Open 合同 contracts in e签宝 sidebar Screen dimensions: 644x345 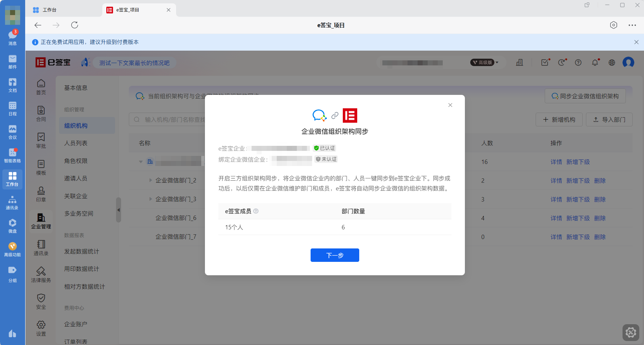41,114
